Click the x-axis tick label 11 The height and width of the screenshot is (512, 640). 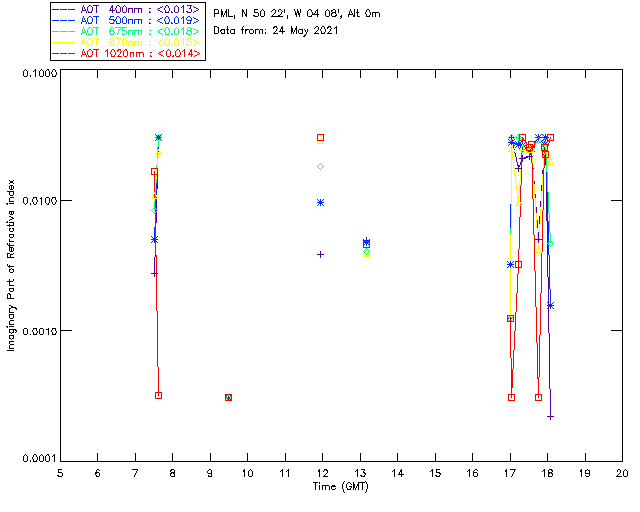pyautogui.click(x=285, y=473)
